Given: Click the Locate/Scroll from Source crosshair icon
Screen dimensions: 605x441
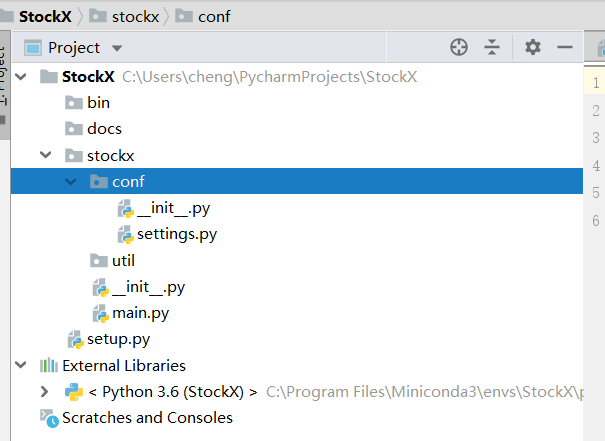Looking at the screenshot, I should tap(459, 47).
